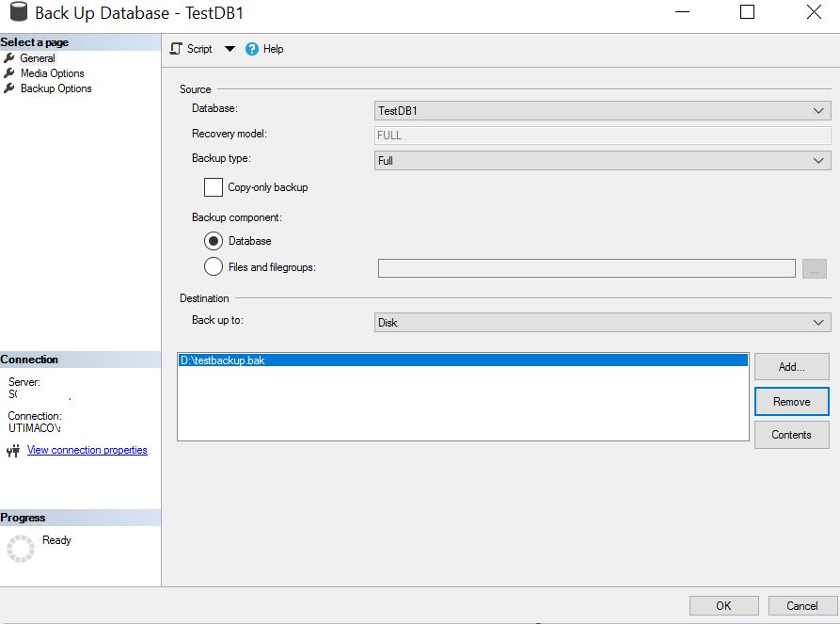This screenshot has height=624, width=840.
Task: Open View connection properties link
Action: pos(87,450)
